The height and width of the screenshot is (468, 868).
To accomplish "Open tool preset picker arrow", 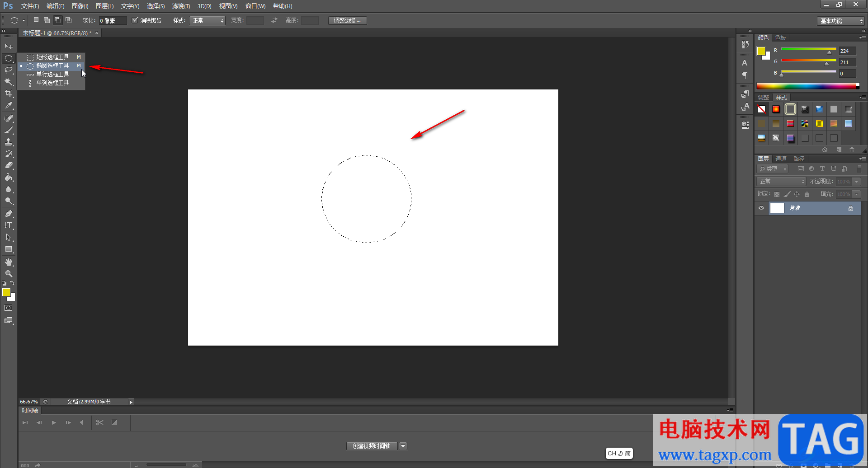I will pos(24,20).
